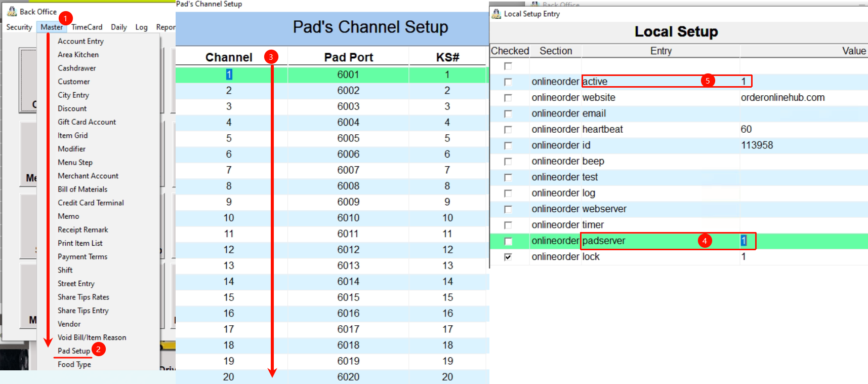The height and width of the screenshot is (384, 868).
Task: Select channel 1 cell in table
Action: pos(229,75)
